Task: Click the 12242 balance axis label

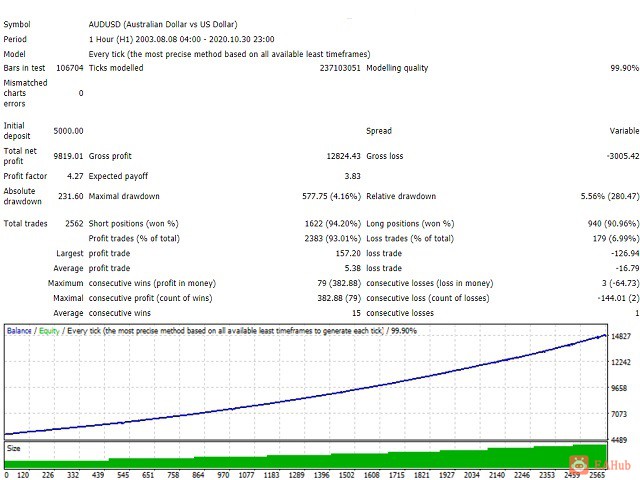Action: (x=621, y=362)
